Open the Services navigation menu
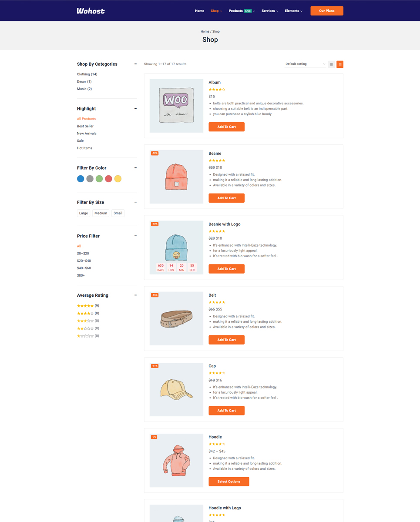This screenshot has height=522, width=420. pos(269,11)
